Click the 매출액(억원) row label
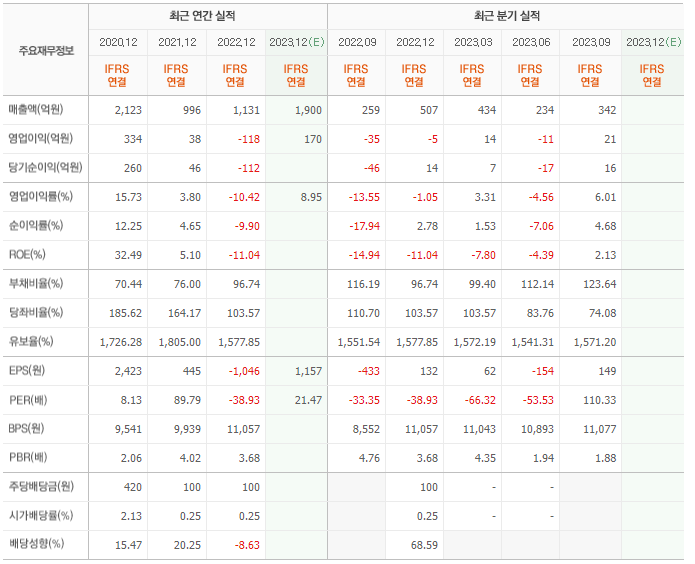 pos(36,110)
